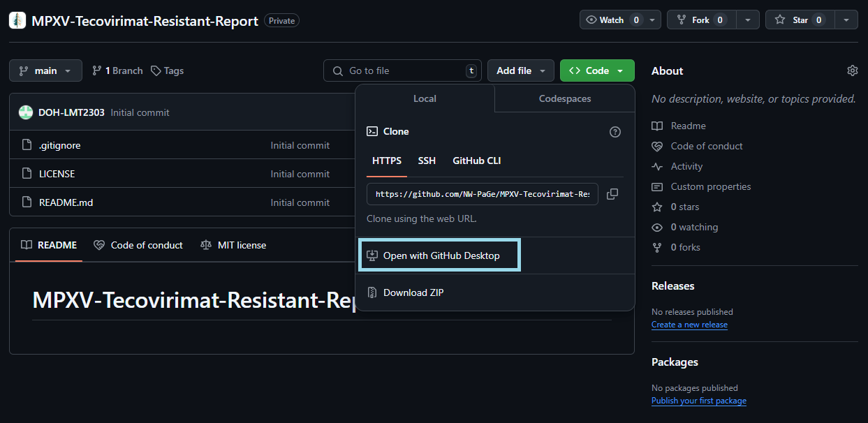
Task: Open the About section settings gear
Action: (x=852, y=70)
